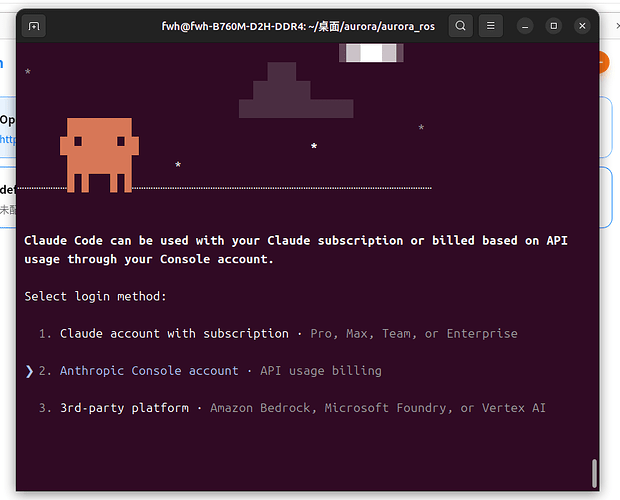Click 'Amazon Bedrock, Microsoft Foundry, or Vertex AI' text

378,408
